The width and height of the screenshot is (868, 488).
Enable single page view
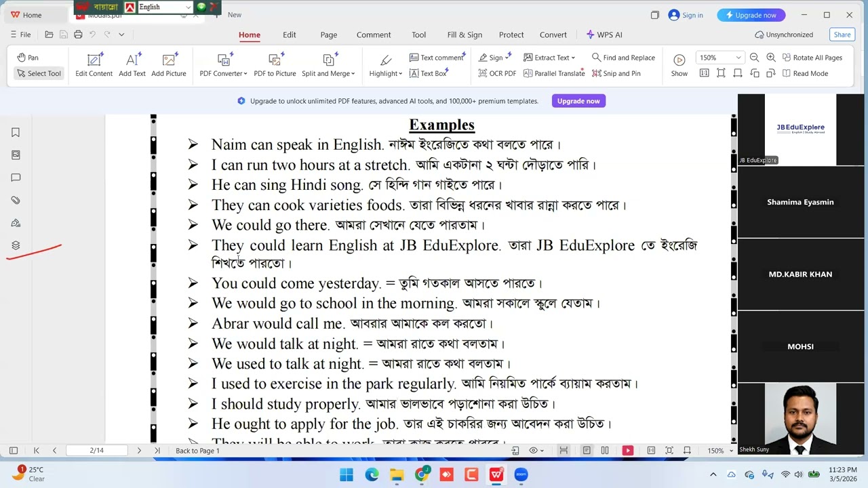tap(587, 451)
